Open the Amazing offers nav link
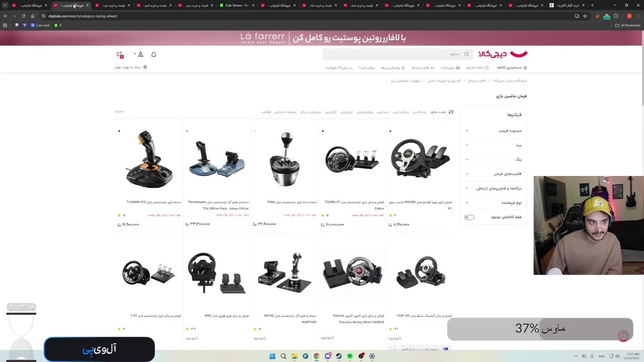Image resolution: width=644 pixels, height=362 pixels. (x=477, y=67)
